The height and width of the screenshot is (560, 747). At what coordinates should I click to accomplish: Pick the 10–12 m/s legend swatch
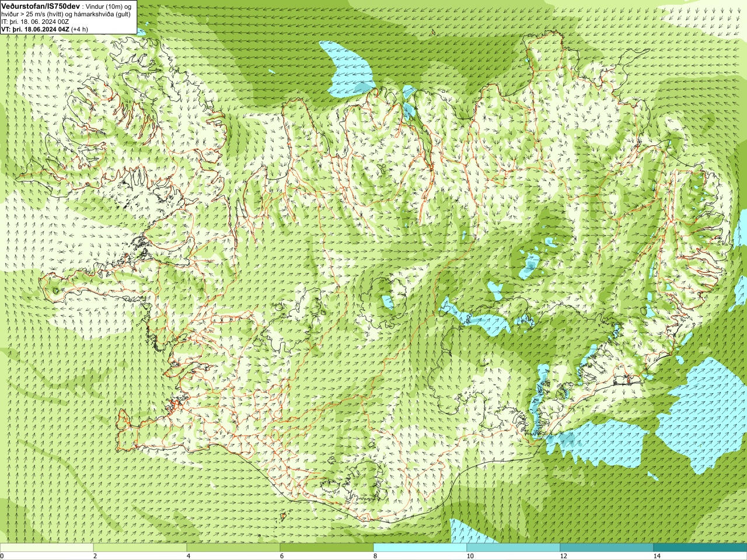click(x=514, y=548)
